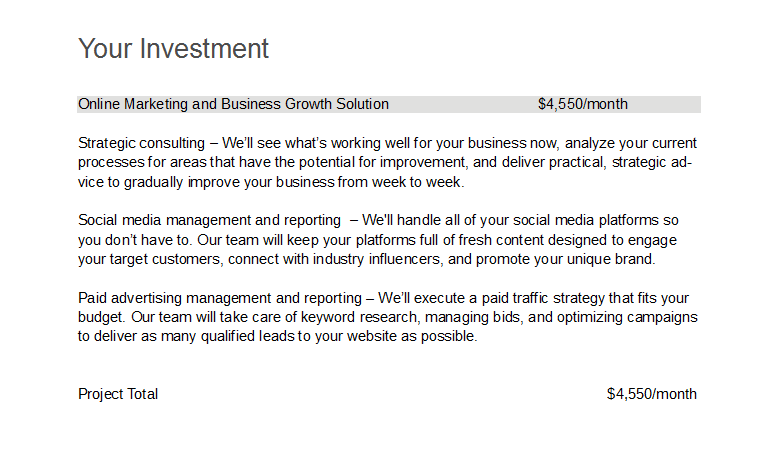Click "Paid advertising management and reporting" phrase
The width and height of the screenshot is (779, 450).
pos(220,298)
